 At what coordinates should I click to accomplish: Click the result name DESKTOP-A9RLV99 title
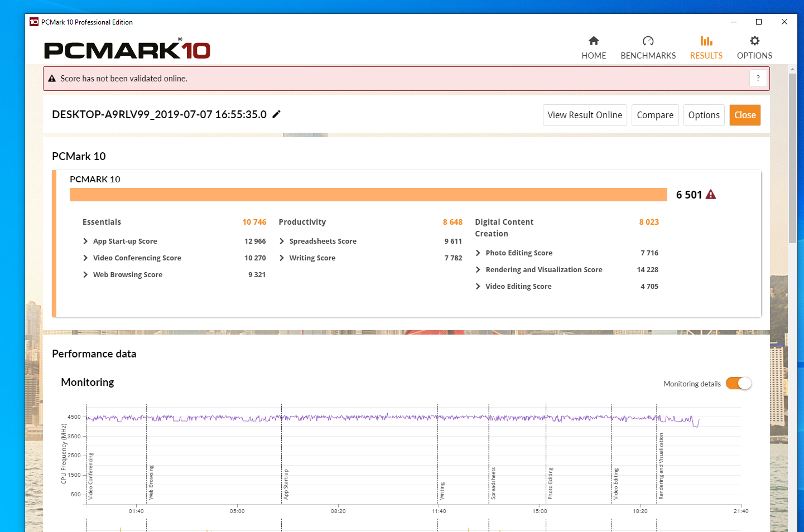point(159,114)
